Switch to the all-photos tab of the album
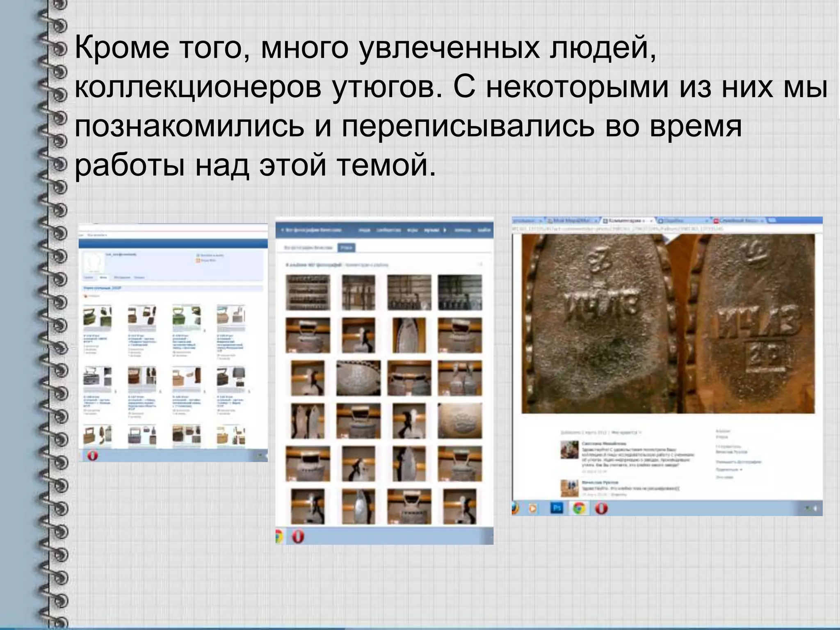The image size is (840, 630). [x=308, y=248]
